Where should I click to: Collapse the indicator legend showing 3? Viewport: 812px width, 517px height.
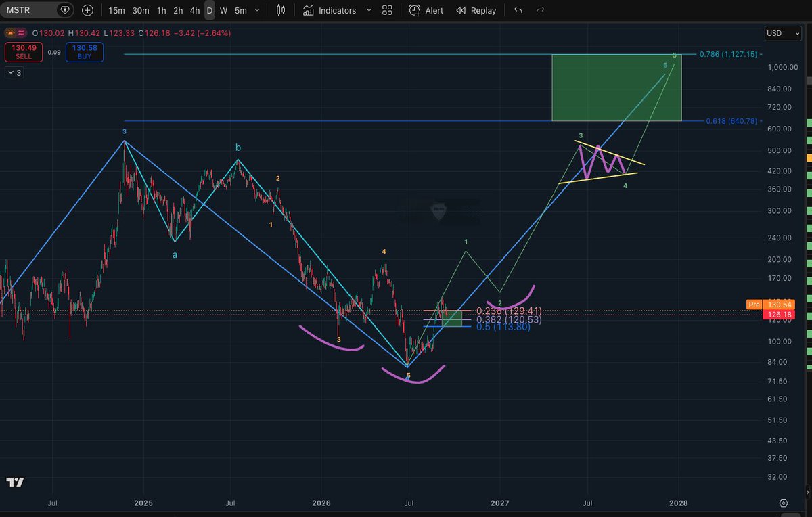coord(14,73)
